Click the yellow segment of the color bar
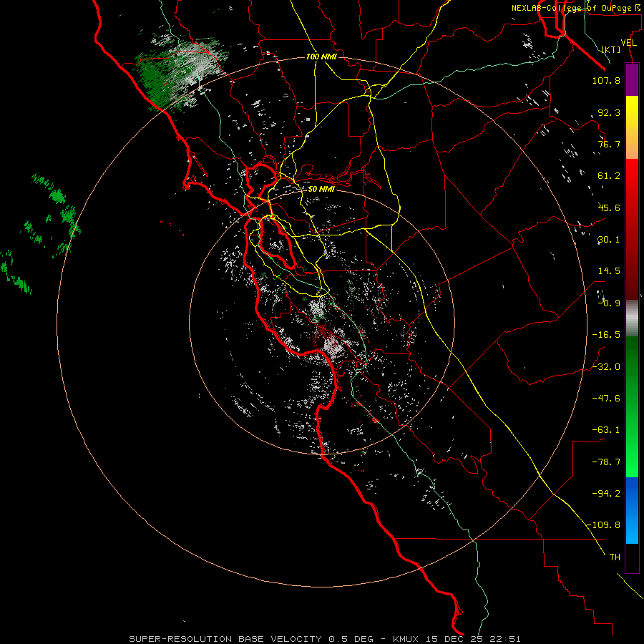Screen dimensions: 644x644 [632, 119]
